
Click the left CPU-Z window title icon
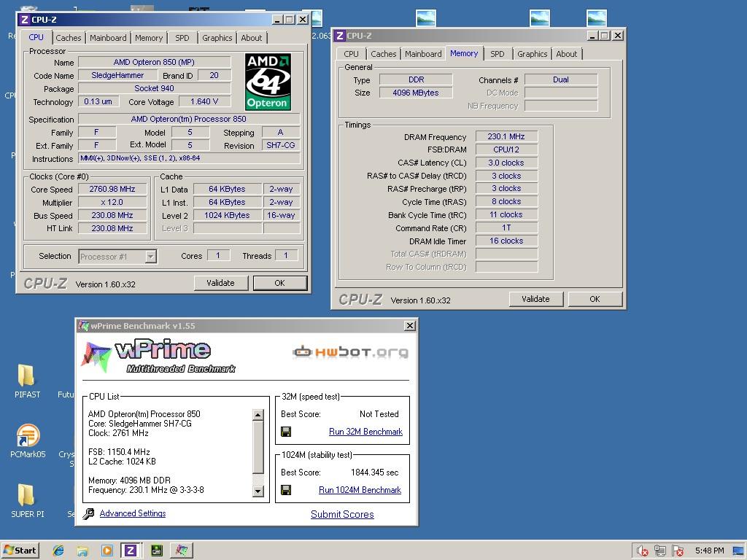coord(24,20)
